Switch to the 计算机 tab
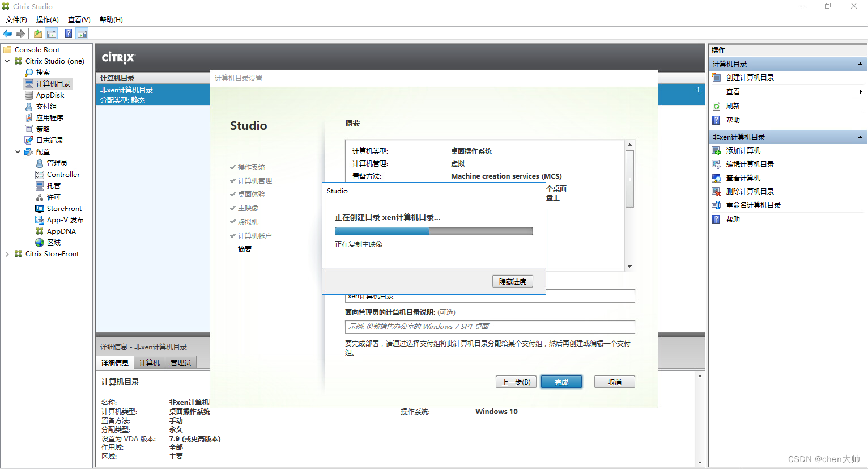 coord(150,363)
